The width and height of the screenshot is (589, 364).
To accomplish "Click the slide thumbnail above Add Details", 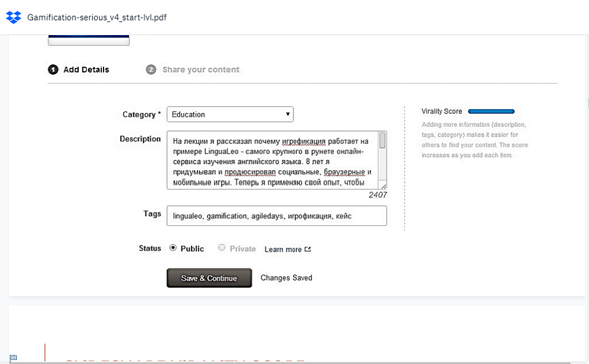I will [x=89, y=40].
